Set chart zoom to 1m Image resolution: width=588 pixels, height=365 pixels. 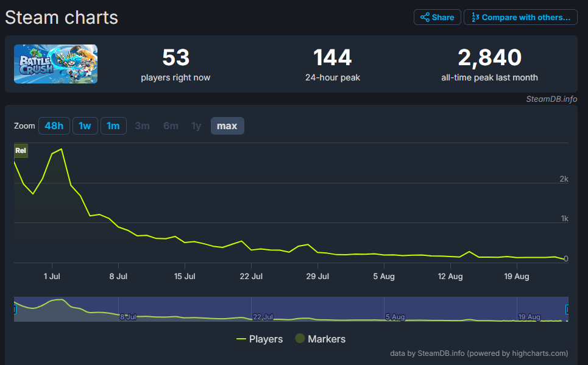[x=113, y=126]
